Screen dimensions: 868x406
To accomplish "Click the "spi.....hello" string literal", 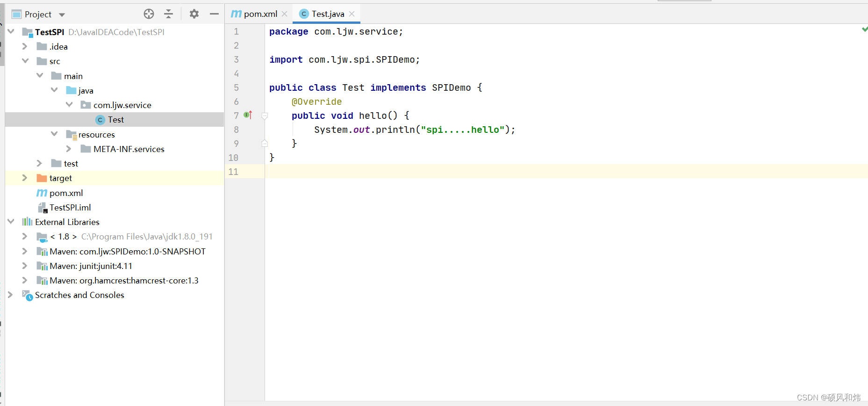I will click(462, 130).
